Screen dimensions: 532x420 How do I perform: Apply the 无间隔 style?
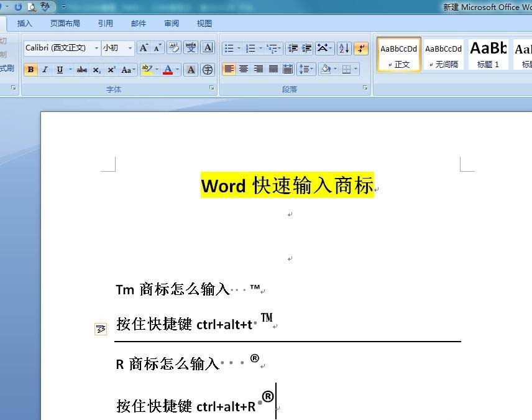444,55
